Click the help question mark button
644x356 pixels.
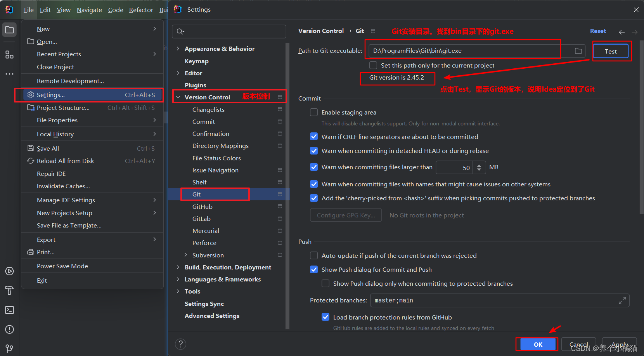[x=180, y=344]
